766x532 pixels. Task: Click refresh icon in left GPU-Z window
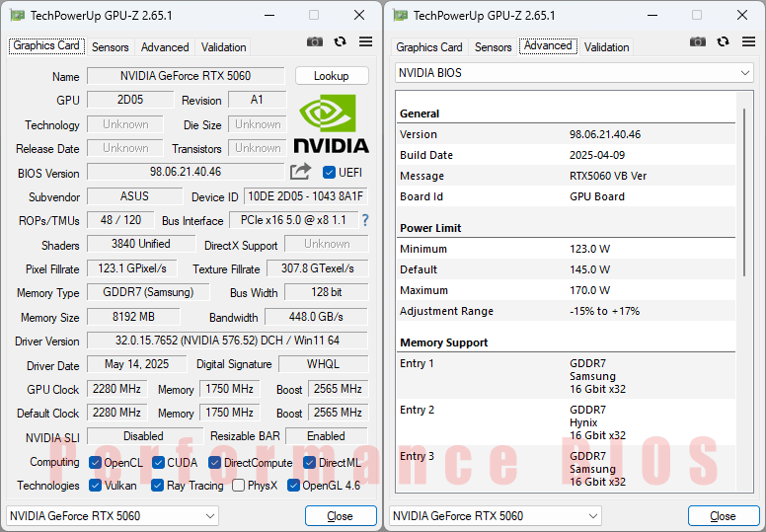coord(340,42)
